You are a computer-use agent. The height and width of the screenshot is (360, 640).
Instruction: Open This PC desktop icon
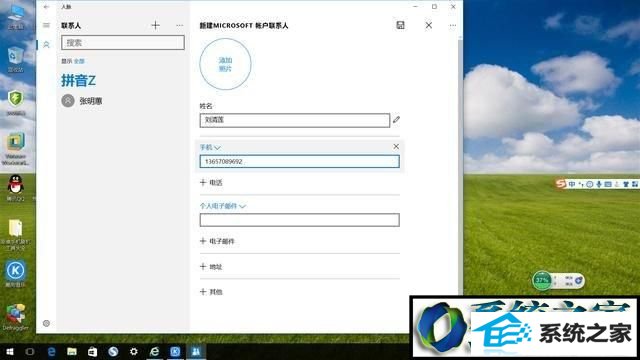(x=16, y=17)
